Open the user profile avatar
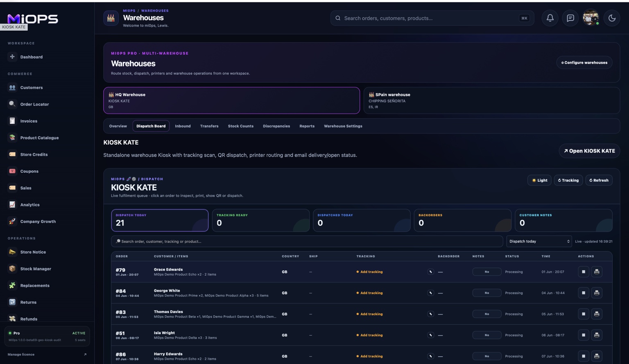The image size is (629, 364). 591,18
